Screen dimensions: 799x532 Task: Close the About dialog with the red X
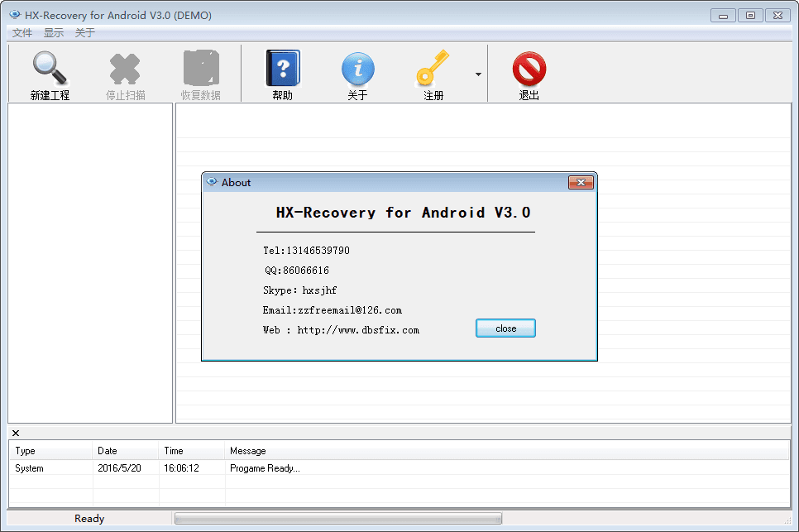(x=581, y=183)
